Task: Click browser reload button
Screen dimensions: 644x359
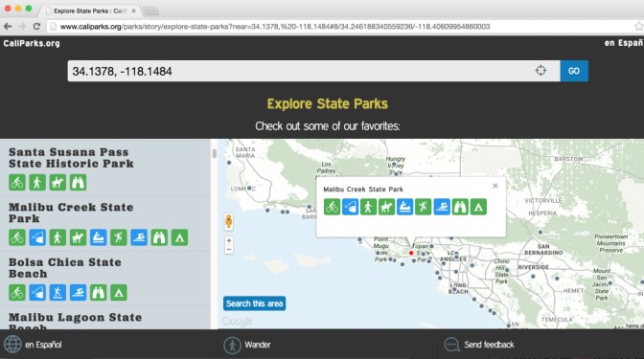Action: point(36,26)
